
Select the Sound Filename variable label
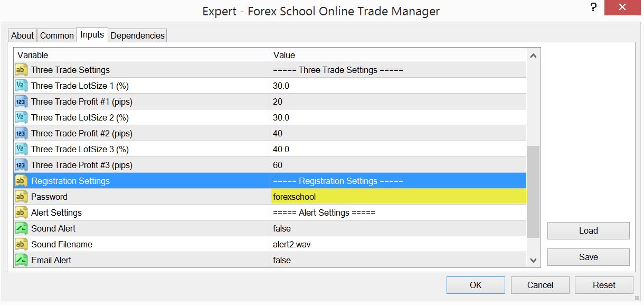pos(62,244)
